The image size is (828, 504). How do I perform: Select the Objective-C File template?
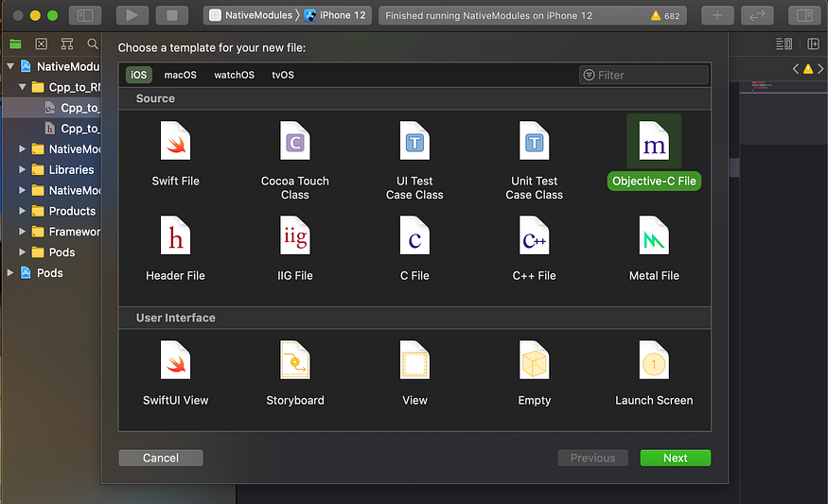click(654, 153)
